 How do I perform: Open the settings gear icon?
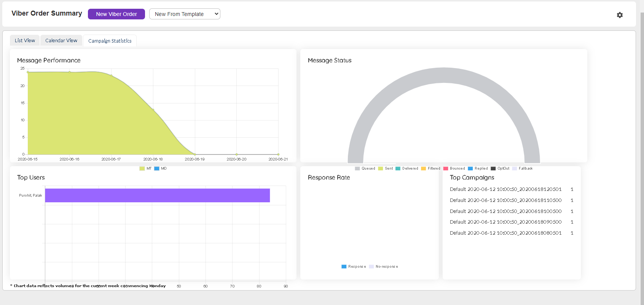click(x=620, y=15)
